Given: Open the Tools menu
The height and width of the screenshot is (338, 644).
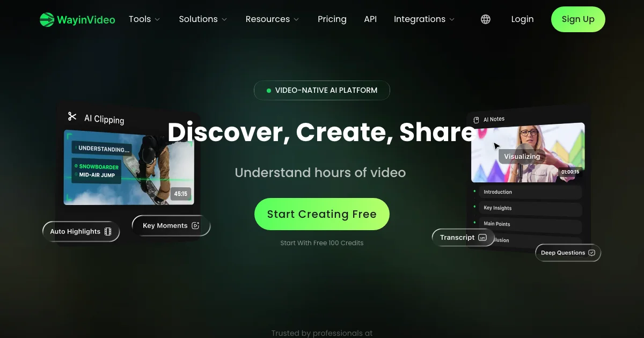Looking at the screenshot, I should click(144, 19).
